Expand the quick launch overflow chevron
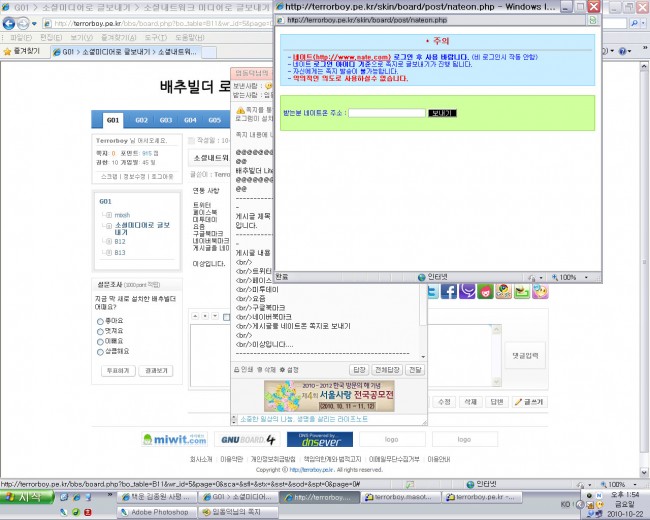The height and width of the screenshot is (520, 650). click(109, 494)
